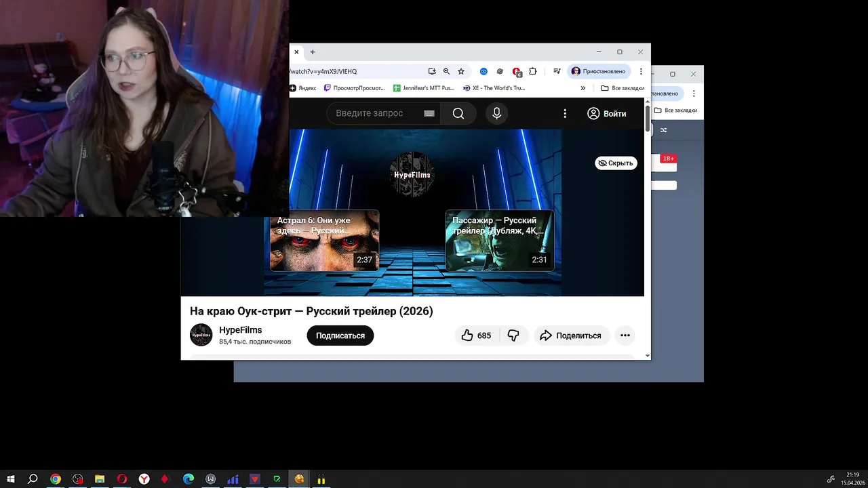The width and height of the screenshot is (868, 488).
Task: Bookmark this page with the star icon
Action: [461, 71]
